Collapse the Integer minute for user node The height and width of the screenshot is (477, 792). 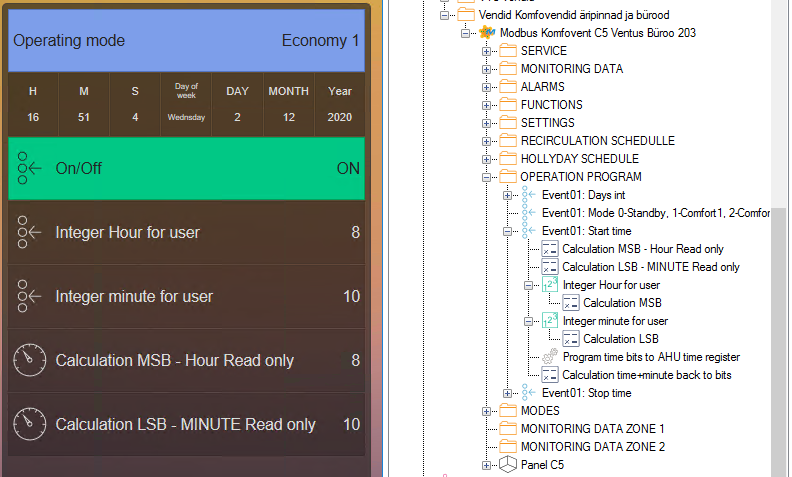point(529,321)
